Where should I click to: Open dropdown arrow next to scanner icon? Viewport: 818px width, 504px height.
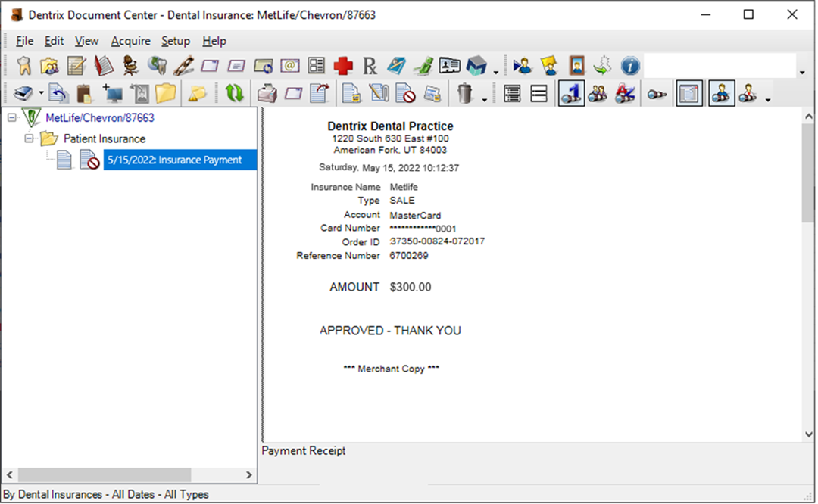tap(40, 95)
